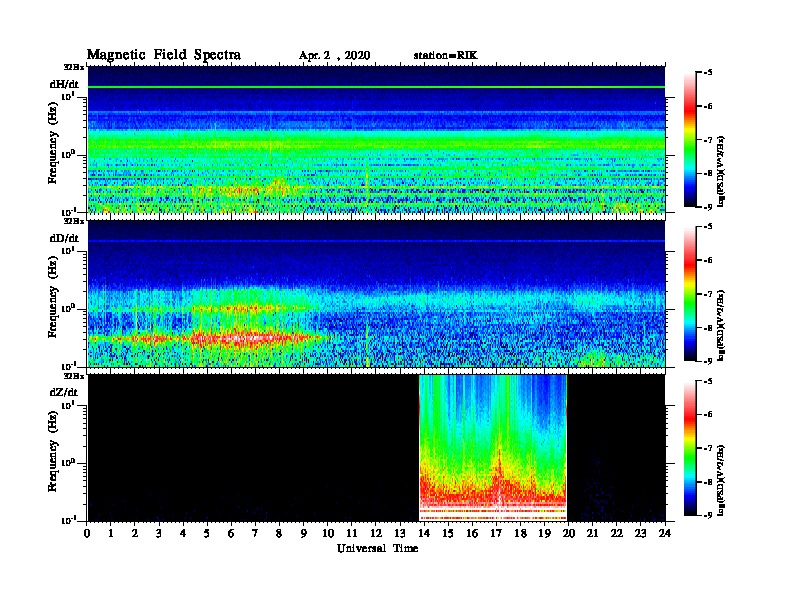The height and width of the screenshot is (612, 792).
Task: Click the color bar beside the dH/dt panel
Action: click(x=690, y=140)
